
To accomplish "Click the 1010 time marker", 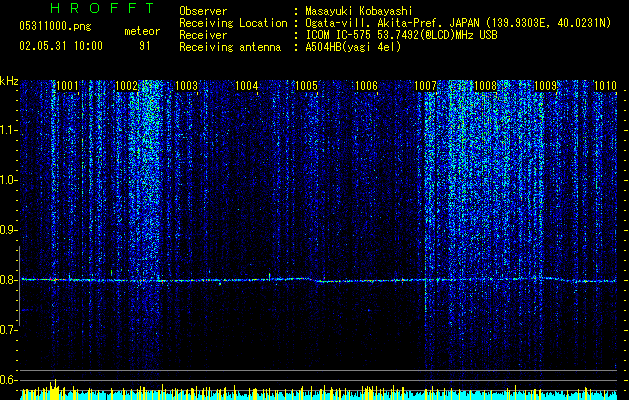I will click(605, 86).
